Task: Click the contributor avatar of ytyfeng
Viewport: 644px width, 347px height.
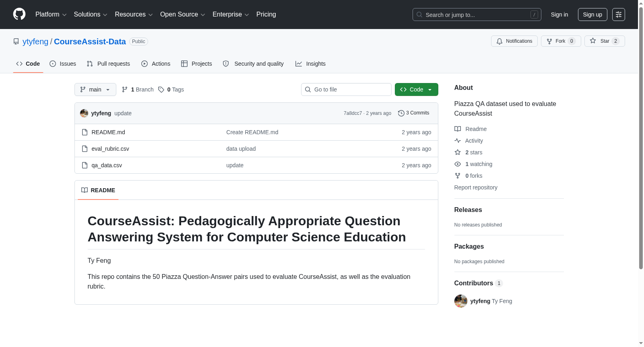Action: [x=461, y=301]
